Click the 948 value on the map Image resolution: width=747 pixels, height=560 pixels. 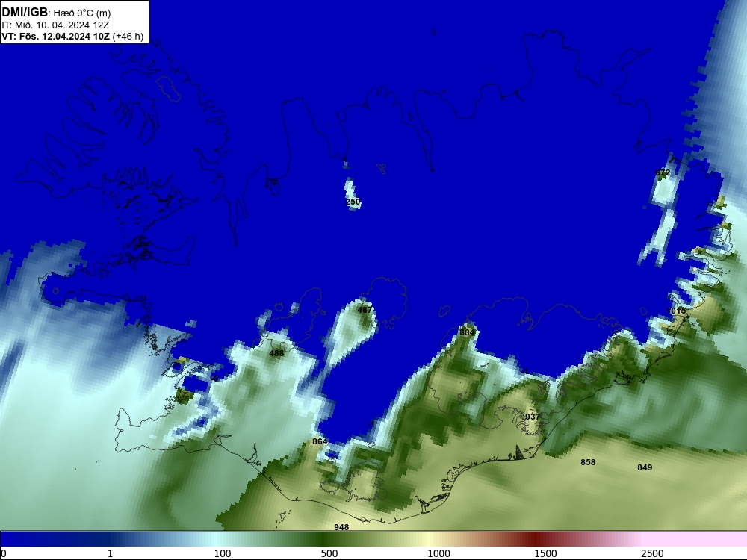(x=341, y=526)
